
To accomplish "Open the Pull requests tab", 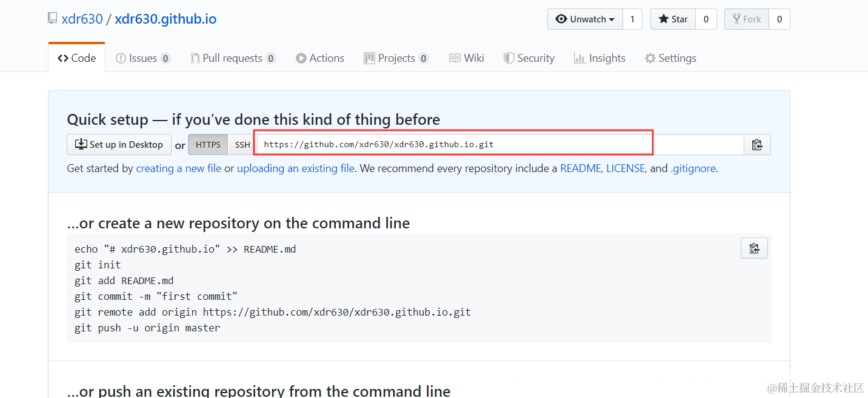I will pos(233,58).
